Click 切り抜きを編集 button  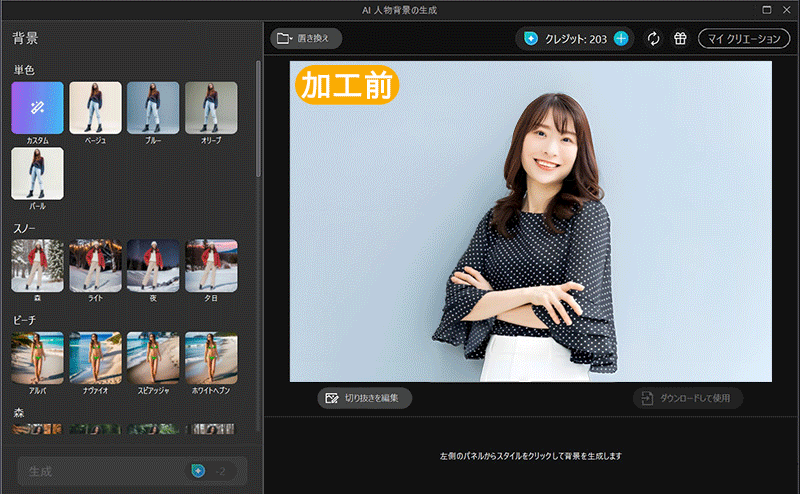click(x=364, y=398)
